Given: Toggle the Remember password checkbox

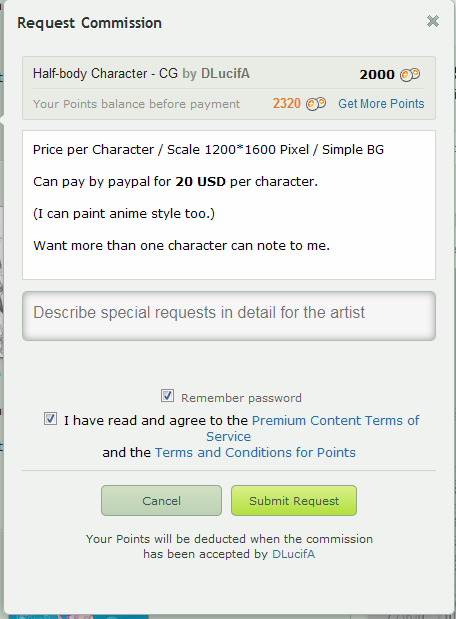Looking at the screenshot, I should 167,396.
